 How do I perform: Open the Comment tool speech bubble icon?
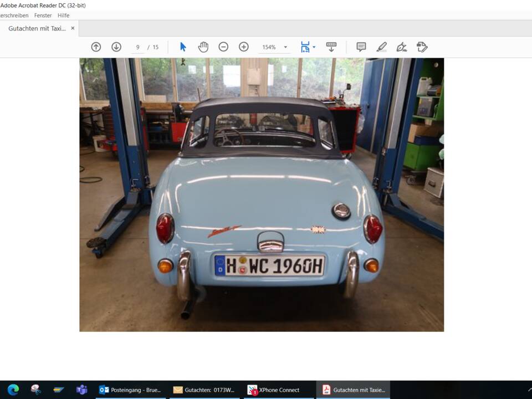pos(361,47)
